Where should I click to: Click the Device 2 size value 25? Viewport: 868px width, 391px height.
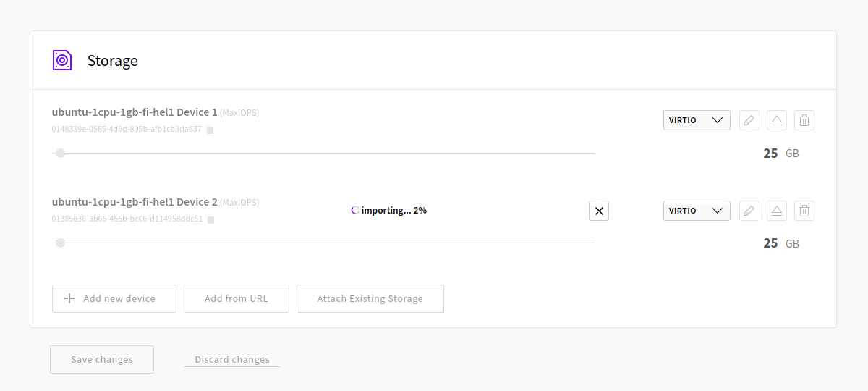coord(770,243)
